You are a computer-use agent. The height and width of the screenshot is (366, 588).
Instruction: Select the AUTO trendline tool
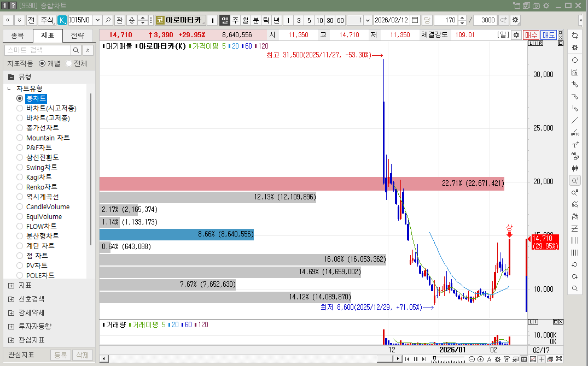[x=574, y=133]
